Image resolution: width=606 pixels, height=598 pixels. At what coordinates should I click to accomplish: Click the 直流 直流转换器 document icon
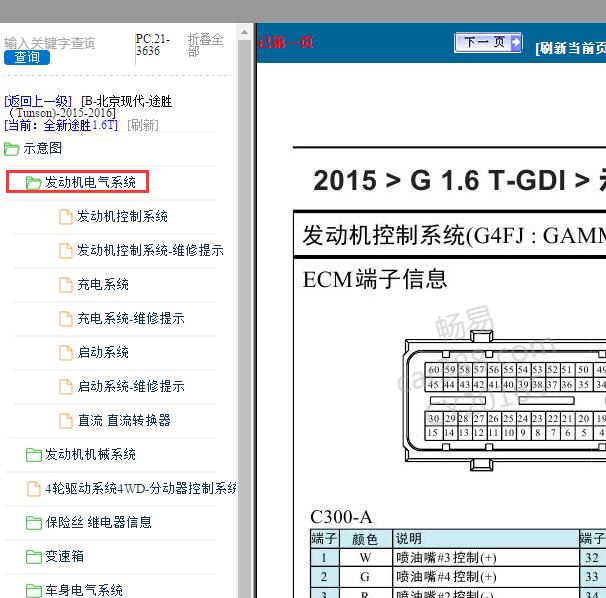(x=66, y=421)
